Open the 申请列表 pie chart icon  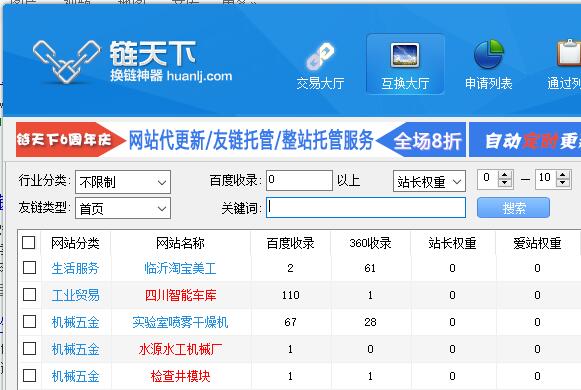(489, 54)
